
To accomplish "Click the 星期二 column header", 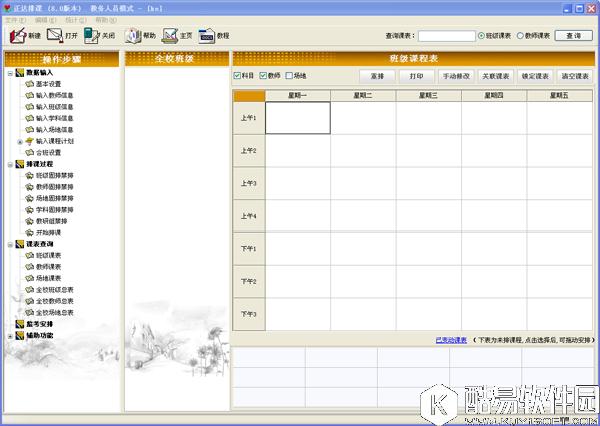I will pos(363,95).
